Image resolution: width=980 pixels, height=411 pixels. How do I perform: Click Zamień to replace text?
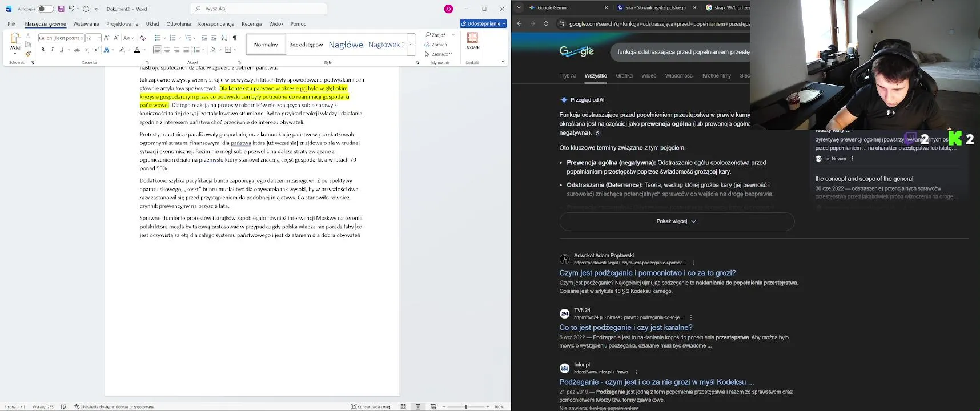[436, 45]
